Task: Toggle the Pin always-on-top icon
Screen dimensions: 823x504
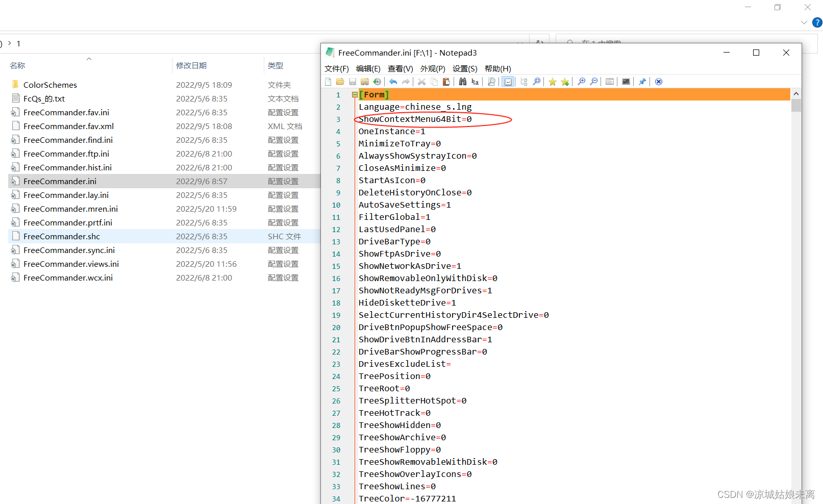Action: 642,82
